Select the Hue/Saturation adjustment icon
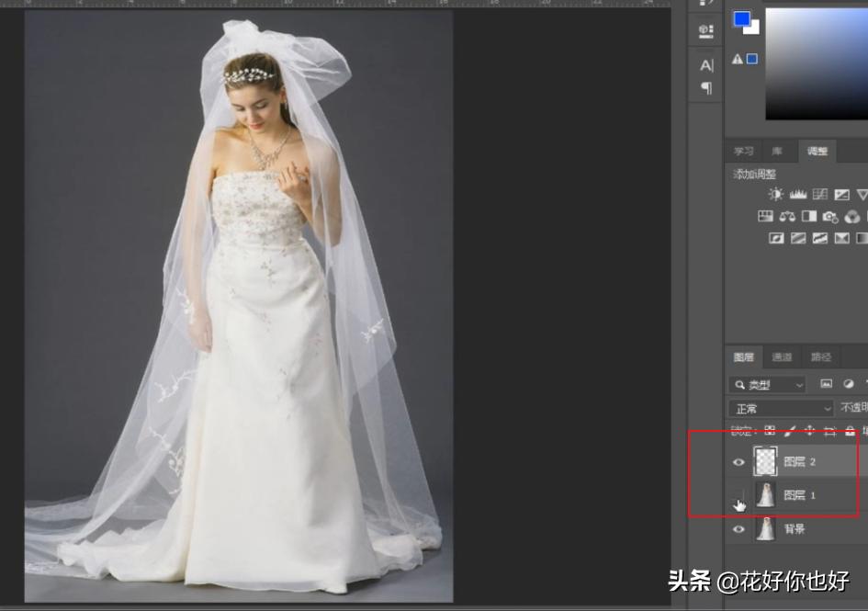868x611 pixels. point(765,216)
